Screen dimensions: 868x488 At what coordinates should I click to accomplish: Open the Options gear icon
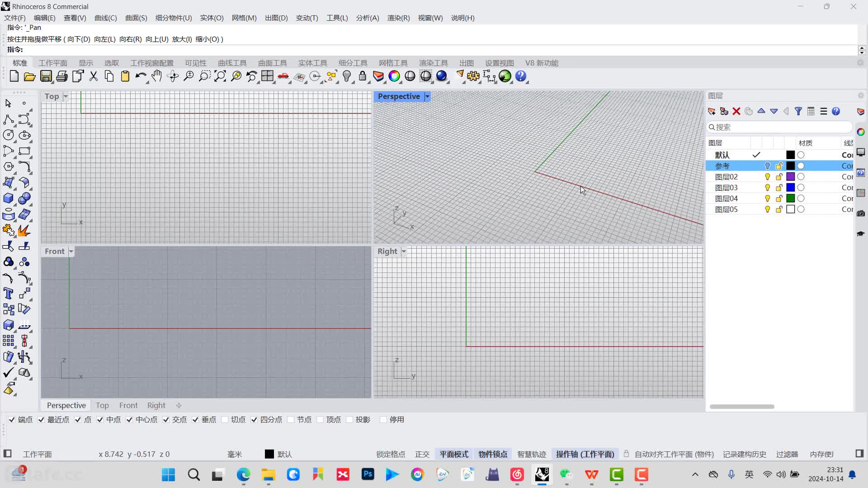pyautogui.click(x=473, y=76)
